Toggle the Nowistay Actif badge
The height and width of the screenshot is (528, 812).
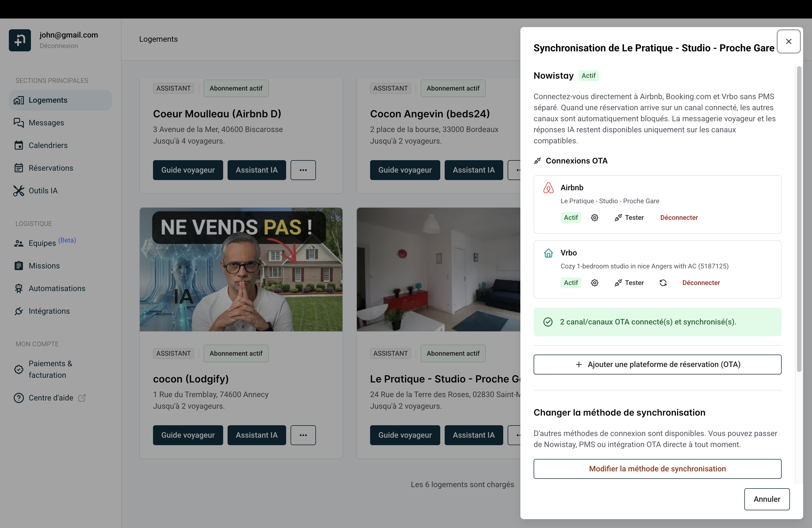coord(589,75)
